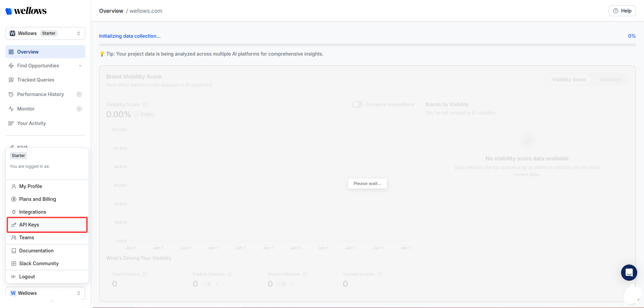
Task: Expand the Find Opportunities section
Action: click(80, 66)
